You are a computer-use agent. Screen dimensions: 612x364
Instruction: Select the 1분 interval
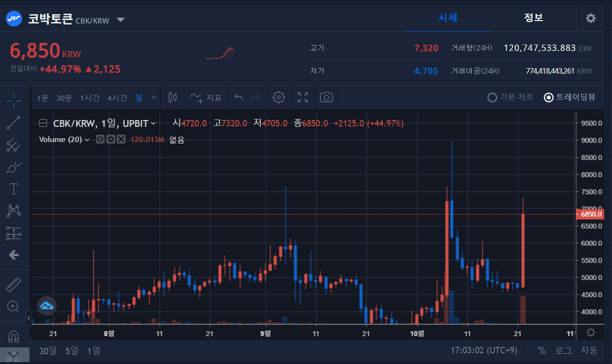coord(43,98)
